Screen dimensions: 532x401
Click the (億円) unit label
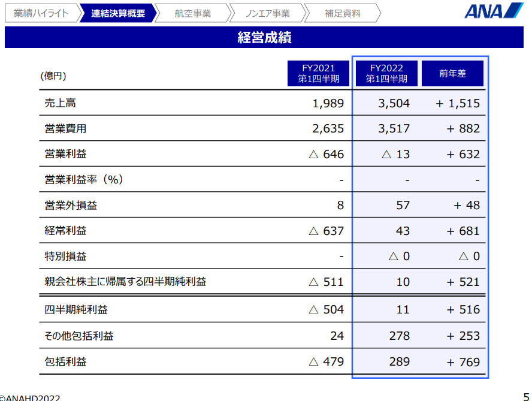tap(53, 76)
